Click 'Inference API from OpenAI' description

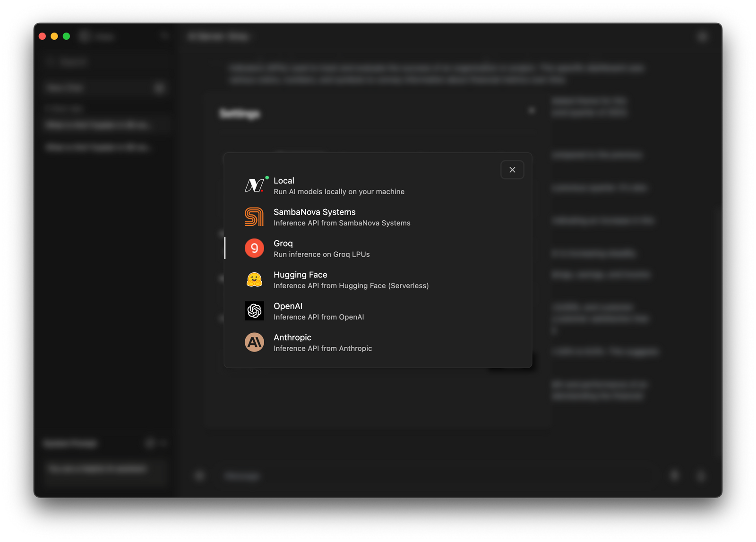[x=319, y=317]
